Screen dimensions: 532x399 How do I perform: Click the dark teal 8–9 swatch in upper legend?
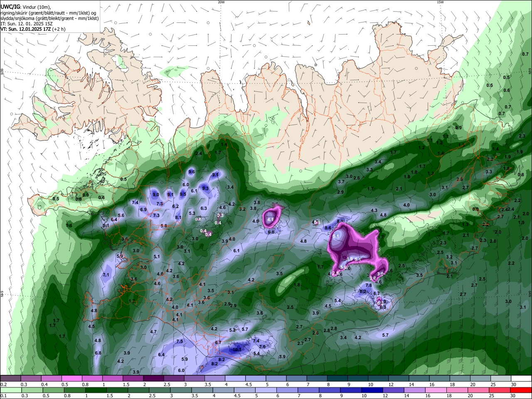(x=337, y=379)
